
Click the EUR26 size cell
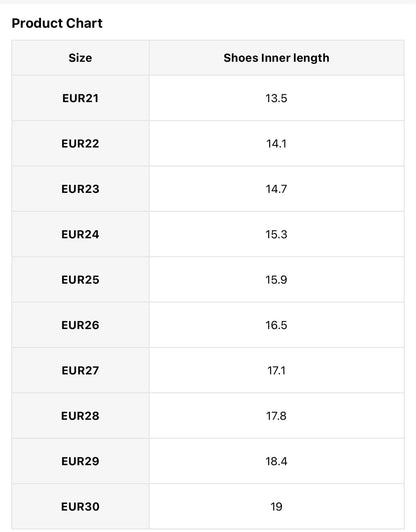(80, 325)
